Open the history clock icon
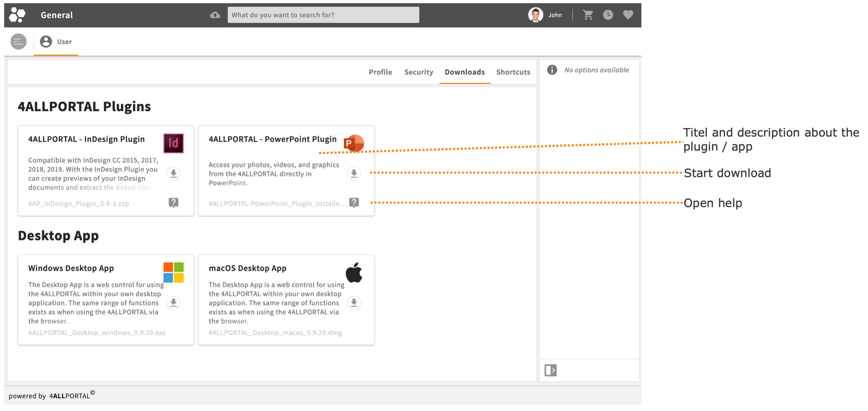Image resolution: width=868 pixels, height=411 pixels. (x=608, y=15)
